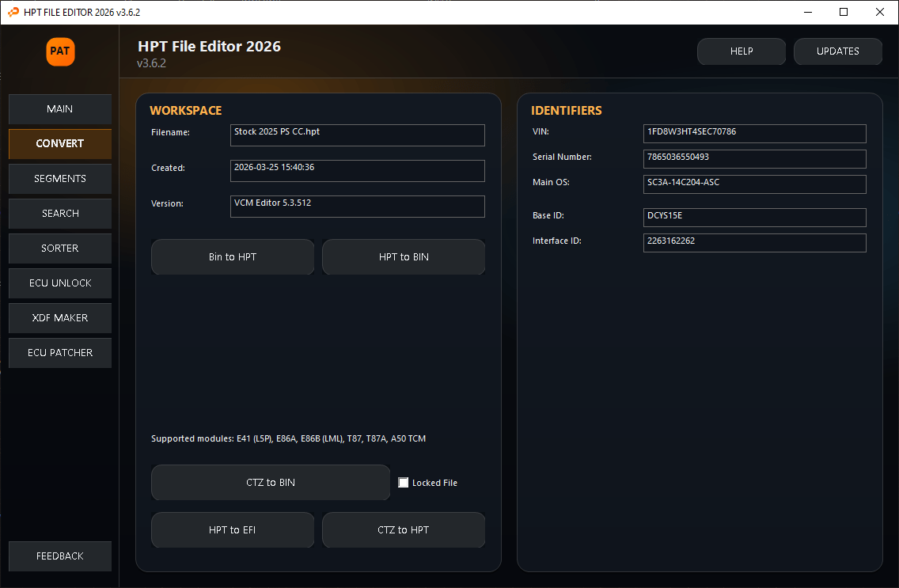The width and height of the screenshot is (899, 588).
Task: Click the Version field
Action: point(357,207)
